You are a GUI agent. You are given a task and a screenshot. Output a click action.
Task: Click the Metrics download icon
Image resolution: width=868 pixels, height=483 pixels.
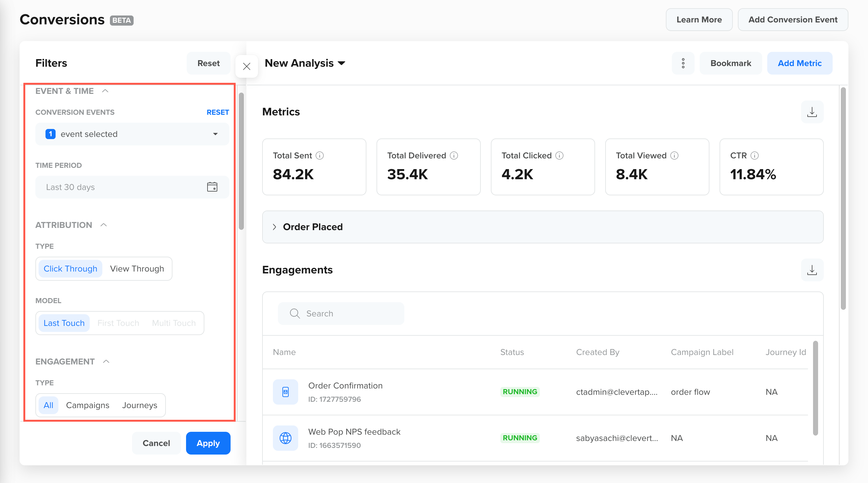pos(812,112)
